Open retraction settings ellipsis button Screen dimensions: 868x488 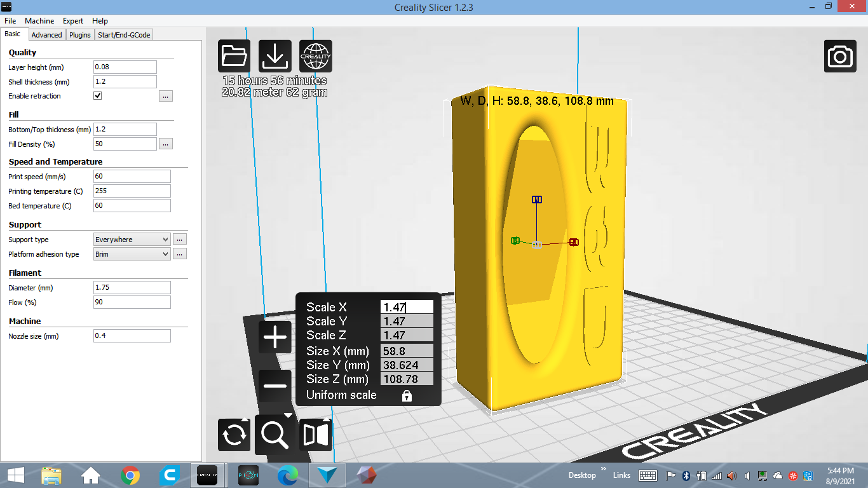166,97
